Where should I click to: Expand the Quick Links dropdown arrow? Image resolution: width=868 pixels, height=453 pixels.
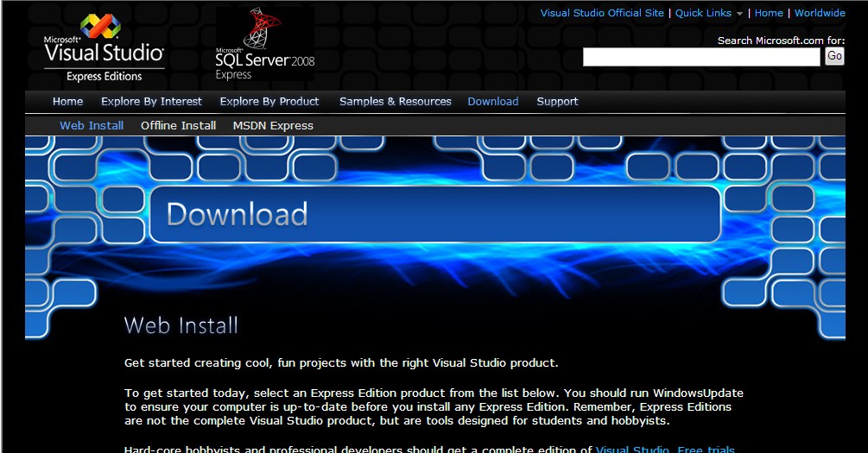pos(739,14)
